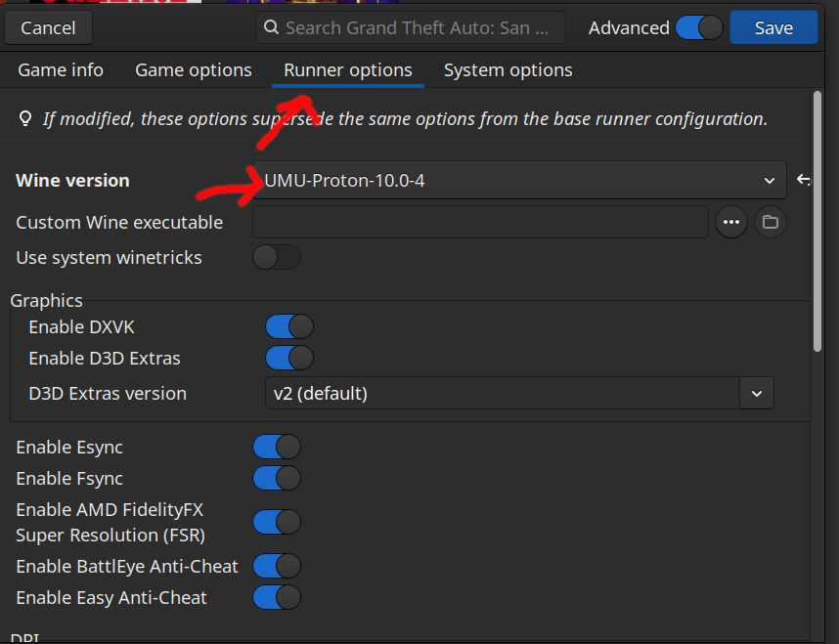Go to the System options tab

[x=508, y=70]
